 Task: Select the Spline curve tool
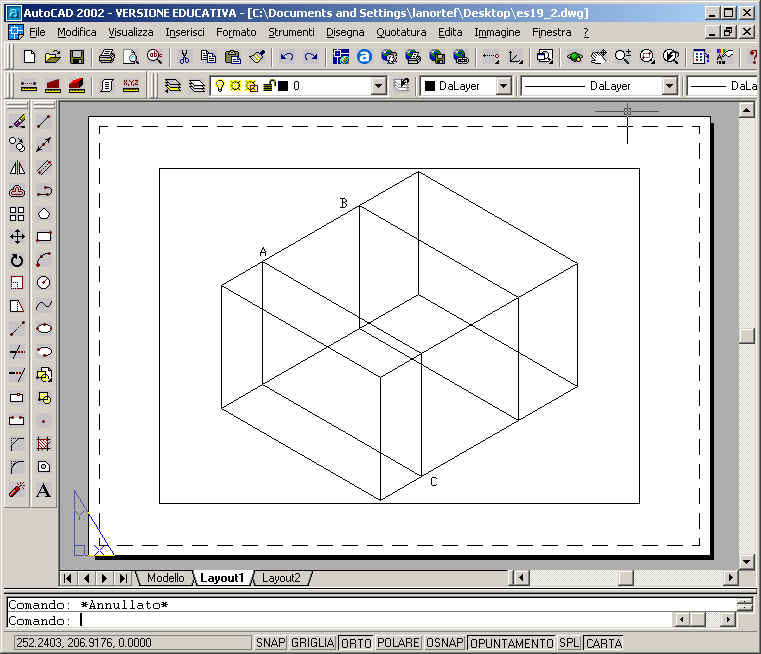[x=44, y=305]
